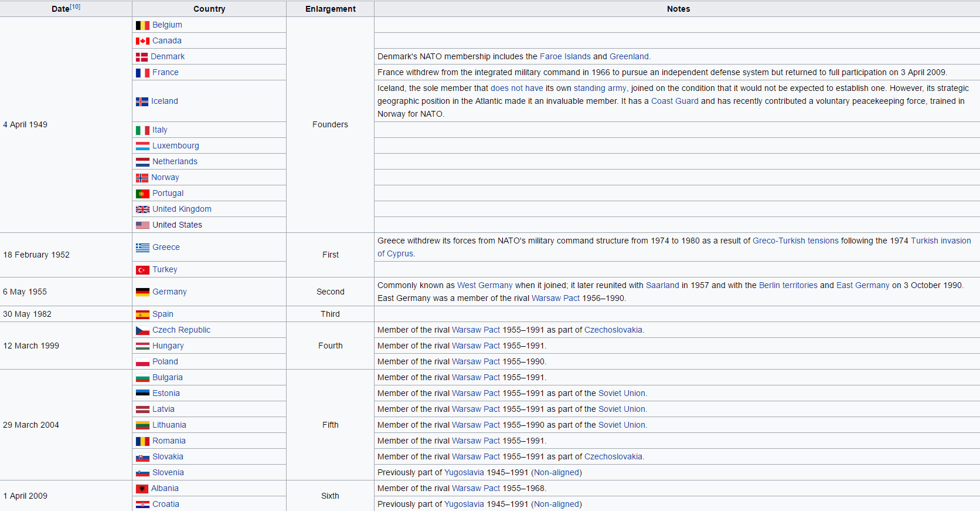
Task: Select the 'Founders' enlargement cell
Action: pos(330,124)
